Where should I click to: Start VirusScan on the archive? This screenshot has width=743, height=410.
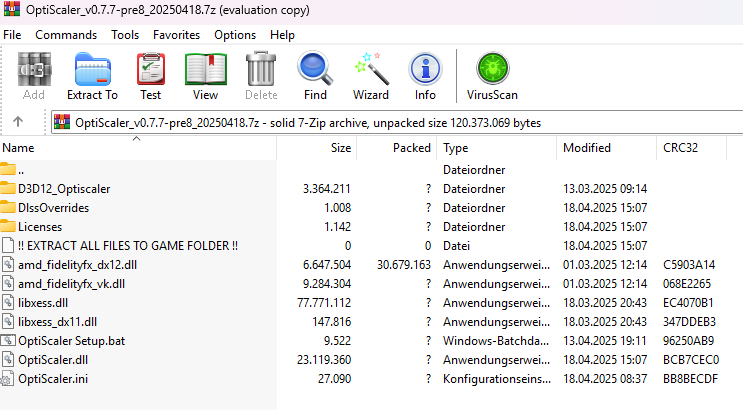[493, 69]
